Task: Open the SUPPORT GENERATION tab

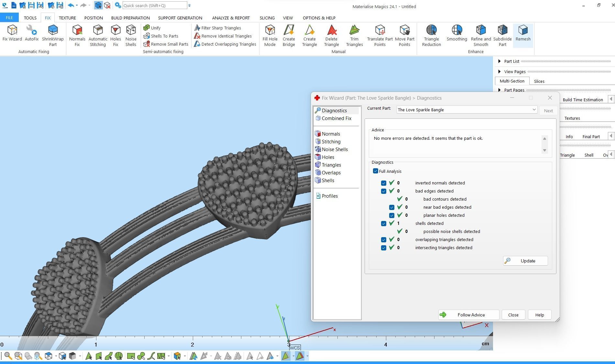Action: coord(180,18)
